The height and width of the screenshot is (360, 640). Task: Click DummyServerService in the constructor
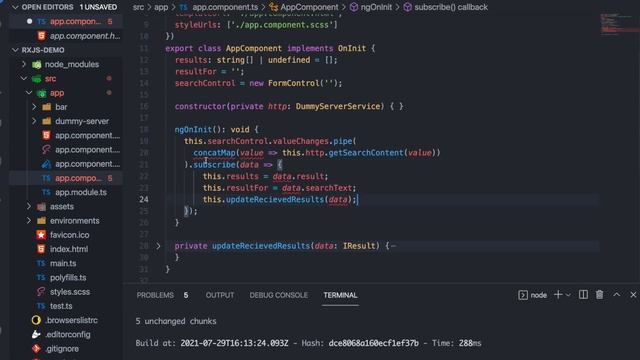click(338, 106)
